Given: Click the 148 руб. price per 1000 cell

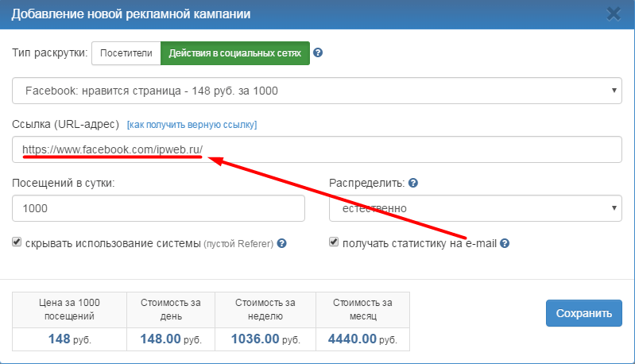Looking at the screenshot, I should pyautogui.click(x=69, y=339).
